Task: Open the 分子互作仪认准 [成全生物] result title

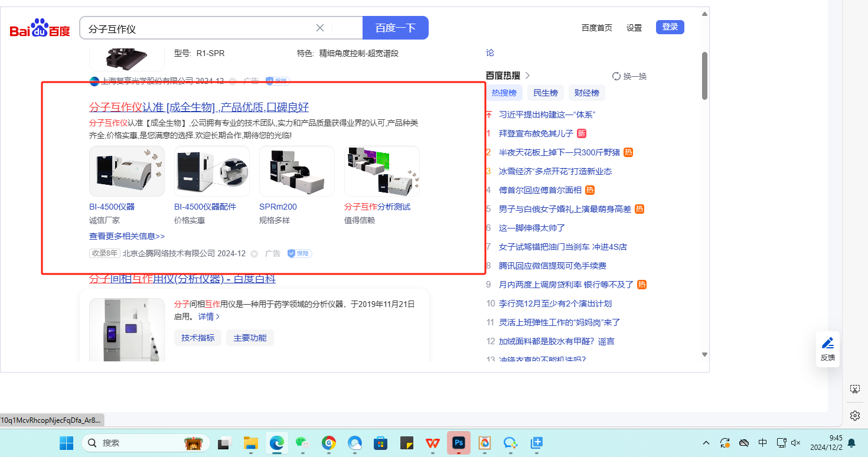Action: click(x=199, y=107)
